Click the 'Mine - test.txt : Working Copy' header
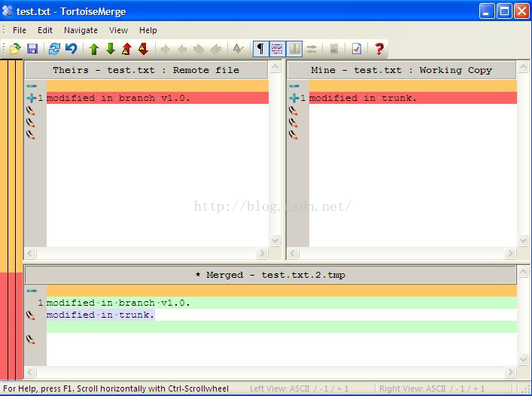 [402, 70]
